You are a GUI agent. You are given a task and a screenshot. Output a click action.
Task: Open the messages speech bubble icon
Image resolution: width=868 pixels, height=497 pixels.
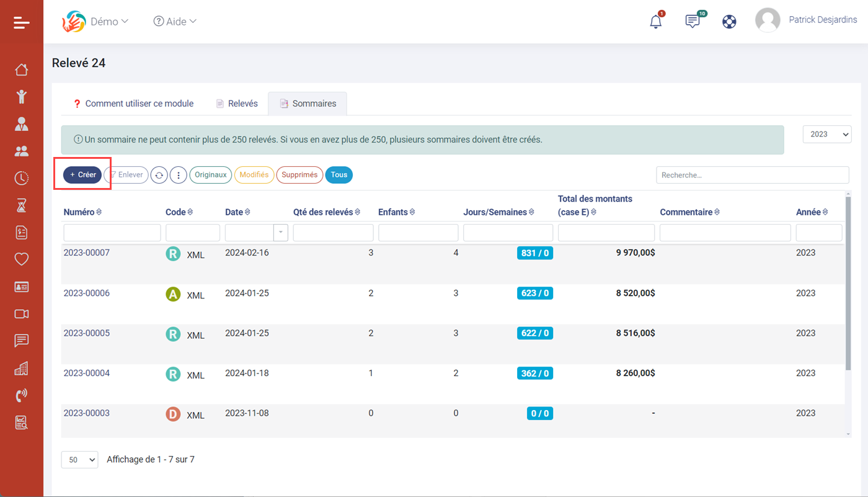[x=693, y=21]
